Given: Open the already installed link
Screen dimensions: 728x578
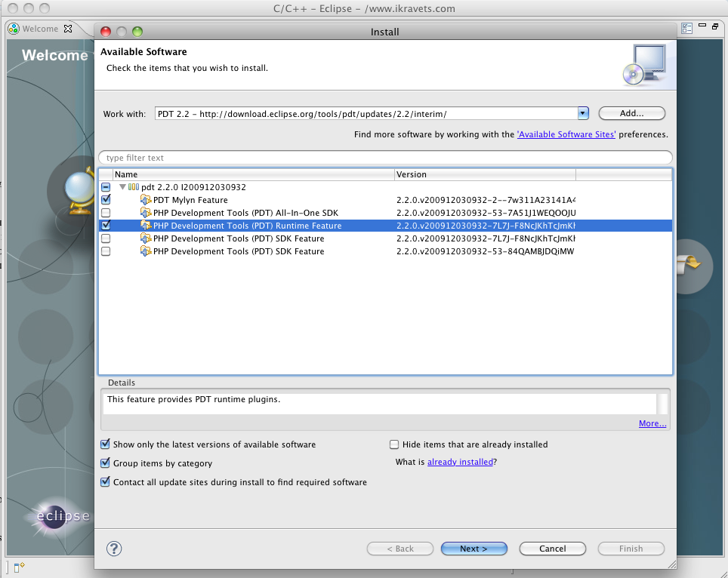Looking at the screenshot, I should [460, 462].
